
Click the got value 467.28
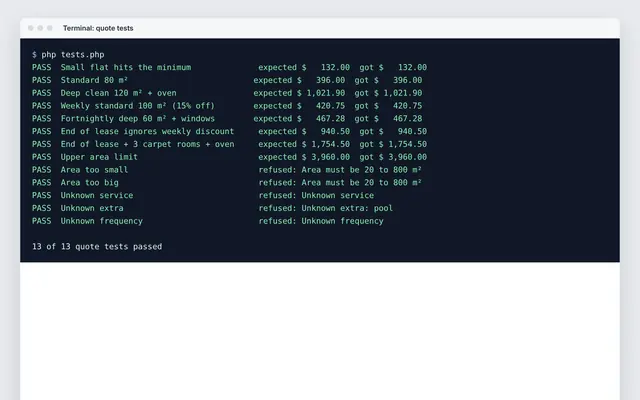pos(407,119)
